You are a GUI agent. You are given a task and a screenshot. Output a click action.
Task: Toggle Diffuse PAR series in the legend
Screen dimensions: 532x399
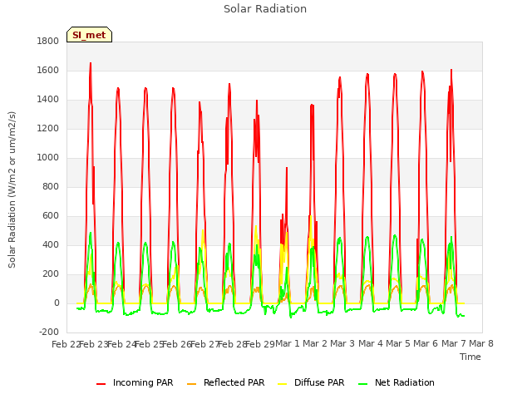click(311, 382)
